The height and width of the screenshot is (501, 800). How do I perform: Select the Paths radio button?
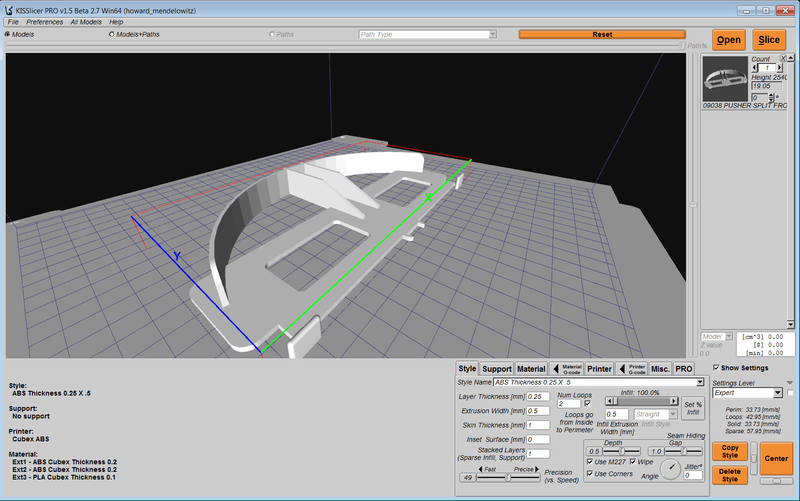[271, 34]
